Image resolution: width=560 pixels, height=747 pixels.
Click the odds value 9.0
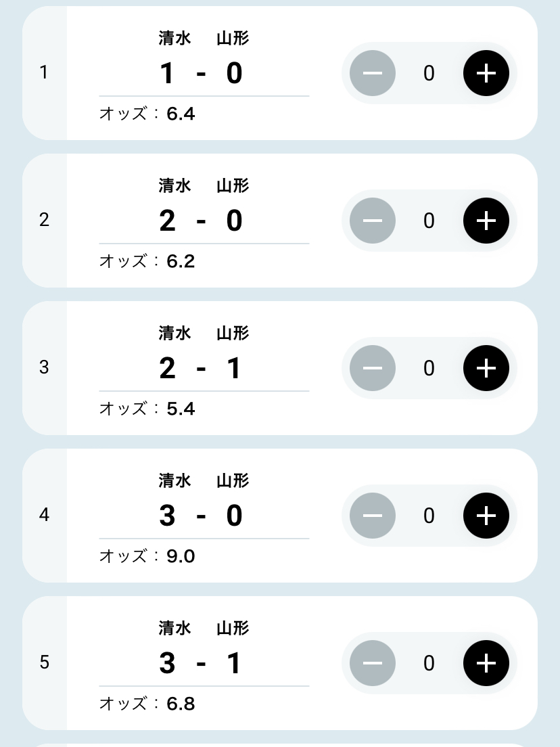pos(181,556)
